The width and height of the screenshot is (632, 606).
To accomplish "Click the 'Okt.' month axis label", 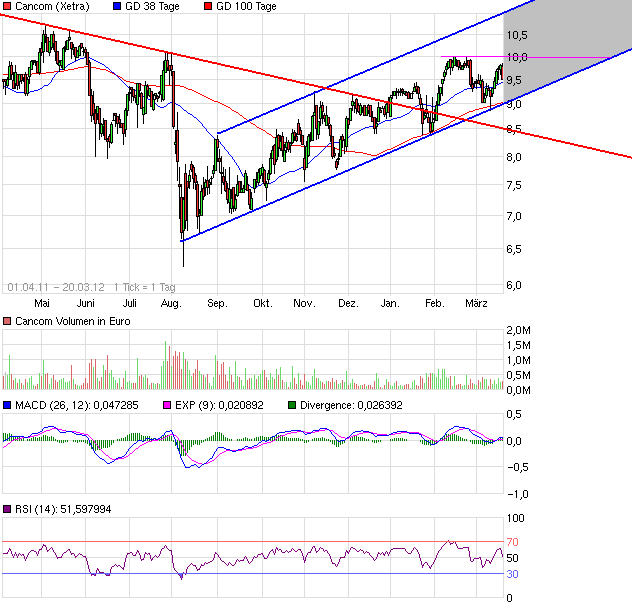I will (263, 303).
